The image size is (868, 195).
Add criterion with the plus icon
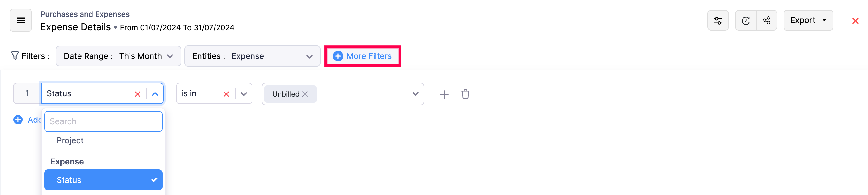(444, 94)
